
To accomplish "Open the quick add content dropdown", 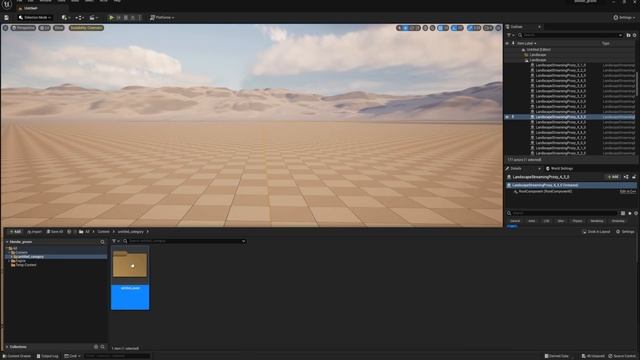I will pyautogui.click(x=65, y=18).
